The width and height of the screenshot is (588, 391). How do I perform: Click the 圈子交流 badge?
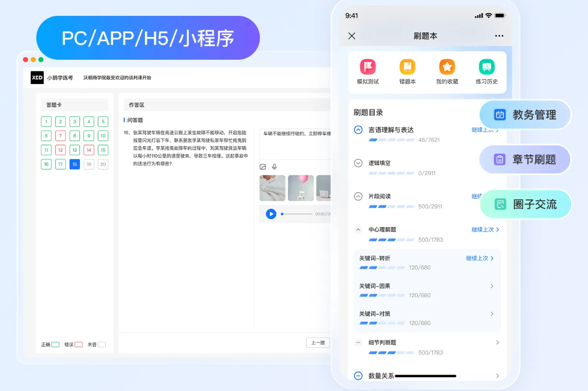tap(526, 204)
